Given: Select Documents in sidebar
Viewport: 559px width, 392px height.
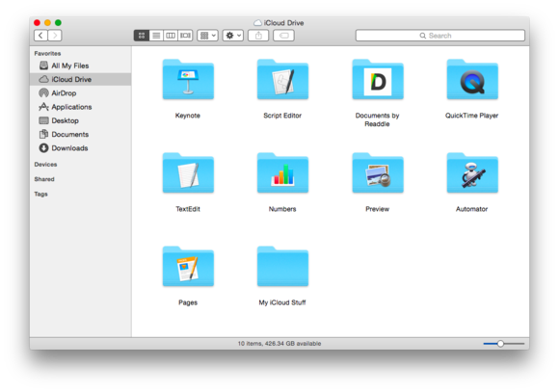Looking at the screenshot, I should coord(81,134).
